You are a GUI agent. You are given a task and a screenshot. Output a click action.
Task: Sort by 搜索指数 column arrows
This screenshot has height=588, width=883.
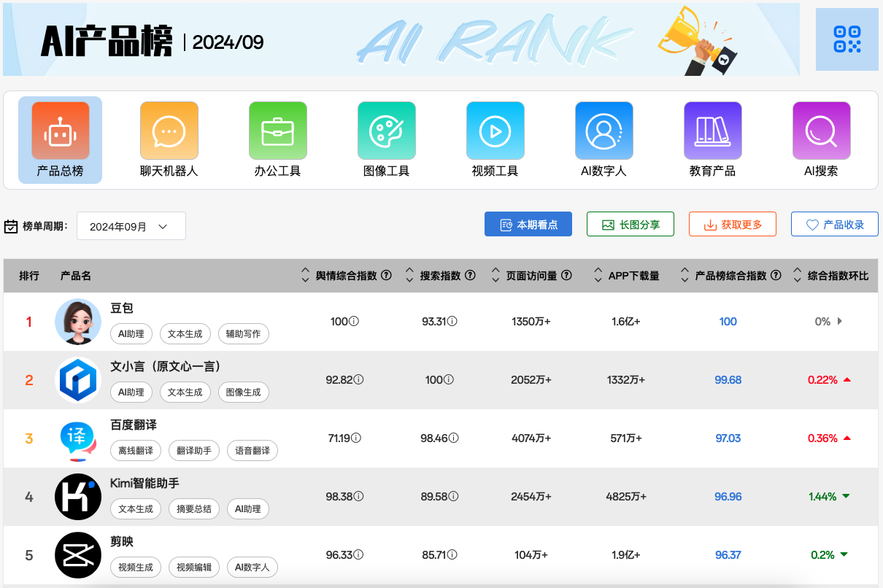(409, 276)
